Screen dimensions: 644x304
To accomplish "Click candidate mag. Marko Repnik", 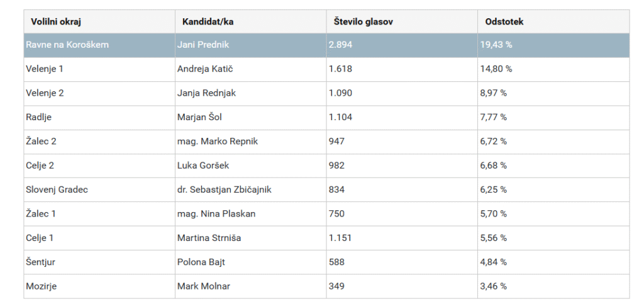I will pyautogui.click(x=218, y=141).
